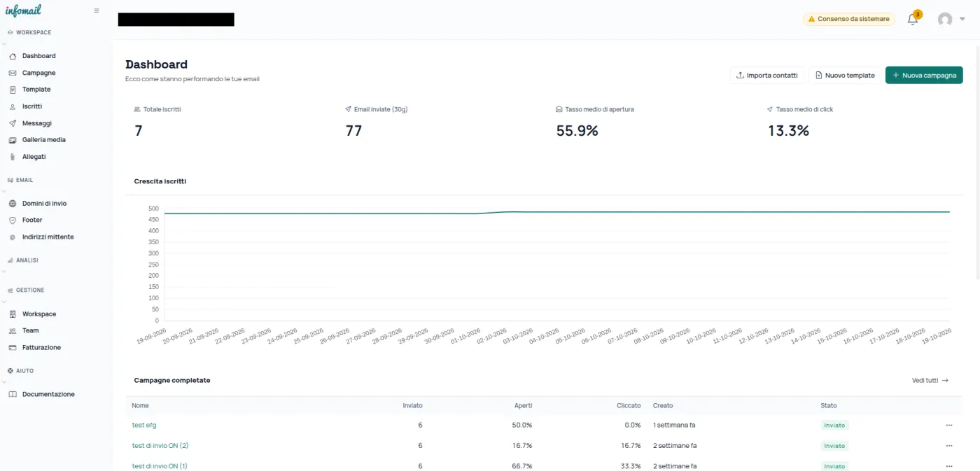Open Workspace management page

click(x=39, y=314)
